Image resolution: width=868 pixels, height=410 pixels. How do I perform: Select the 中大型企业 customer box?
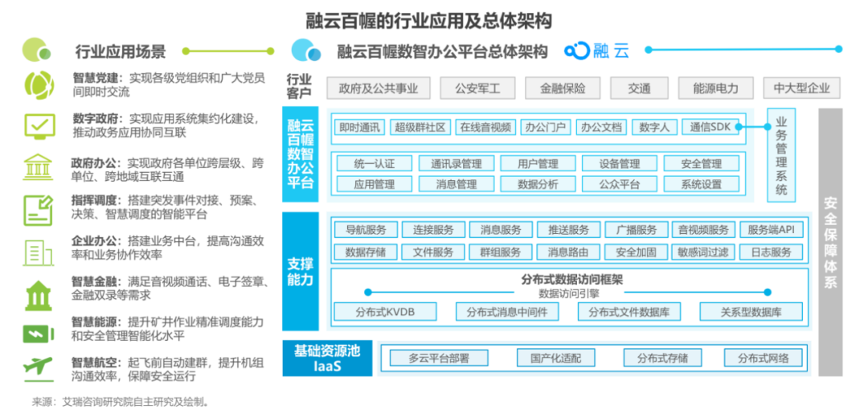(801, 88)
